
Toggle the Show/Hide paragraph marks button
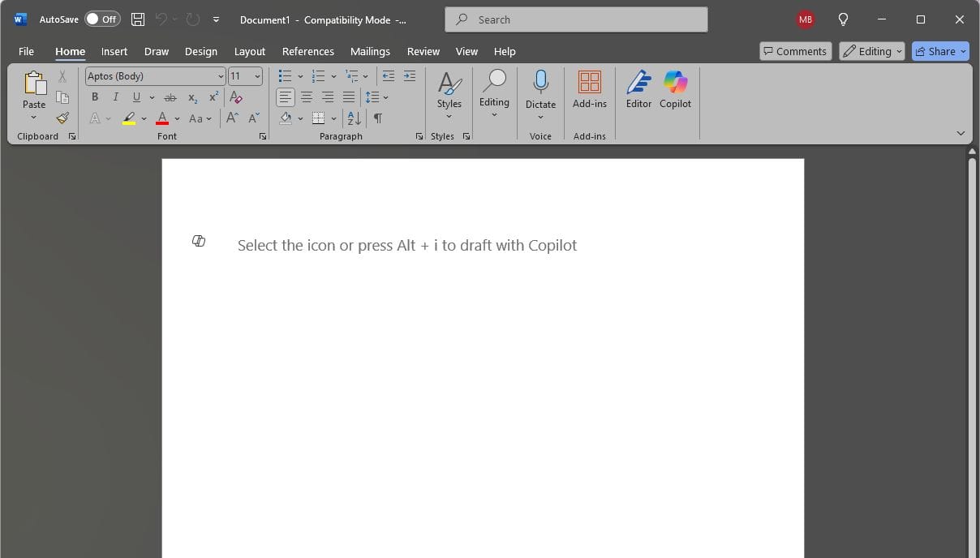[x=377, y=118]
